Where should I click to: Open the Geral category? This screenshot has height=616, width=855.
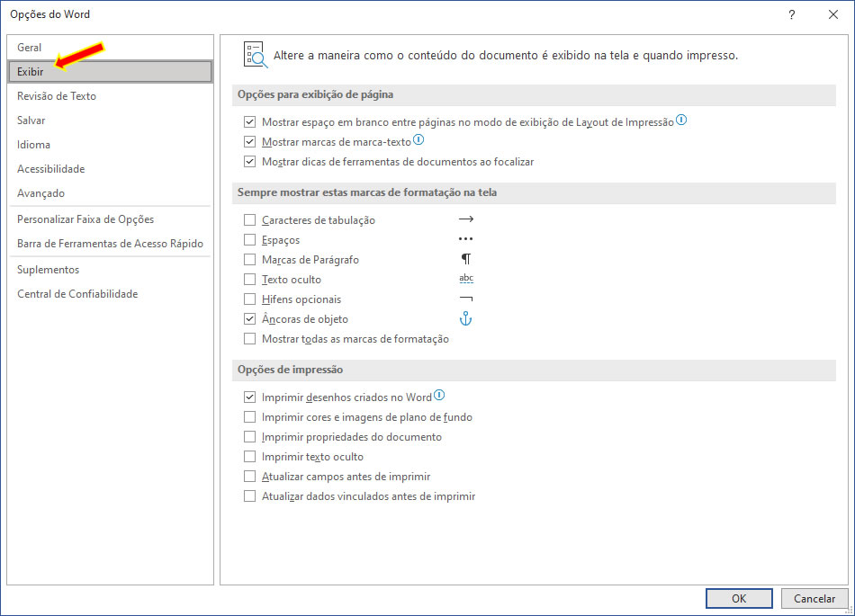[x=110, y=48]
